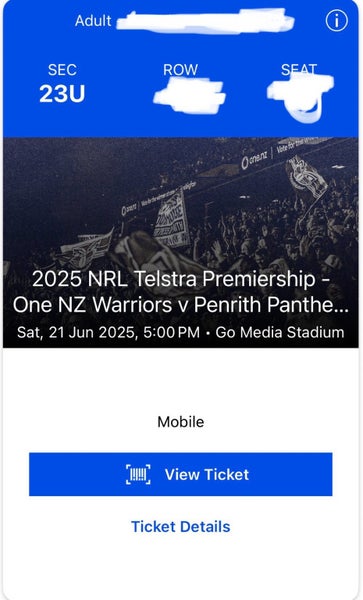Click the SEC label
Viewport: 363px width, 600px height.
tap(62, 70)
